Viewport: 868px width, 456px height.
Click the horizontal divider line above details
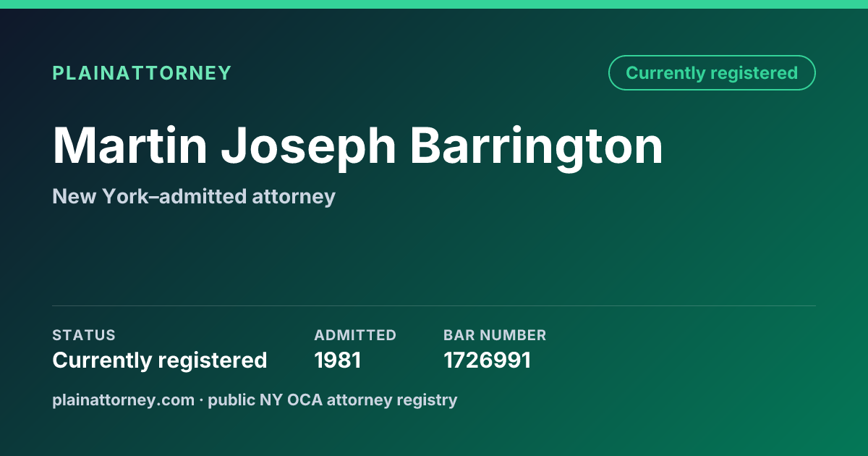(x=434, y=305)
